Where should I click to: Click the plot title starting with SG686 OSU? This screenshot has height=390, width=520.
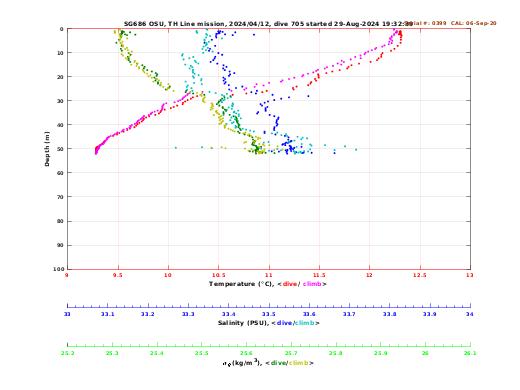(x=268, y=24)
